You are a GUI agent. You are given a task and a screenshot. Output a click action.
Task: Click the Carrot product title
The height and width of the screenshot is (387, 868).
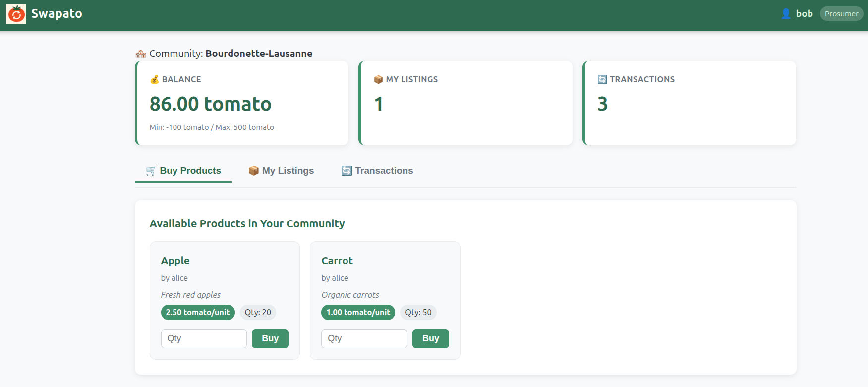(x=337, y=261)
